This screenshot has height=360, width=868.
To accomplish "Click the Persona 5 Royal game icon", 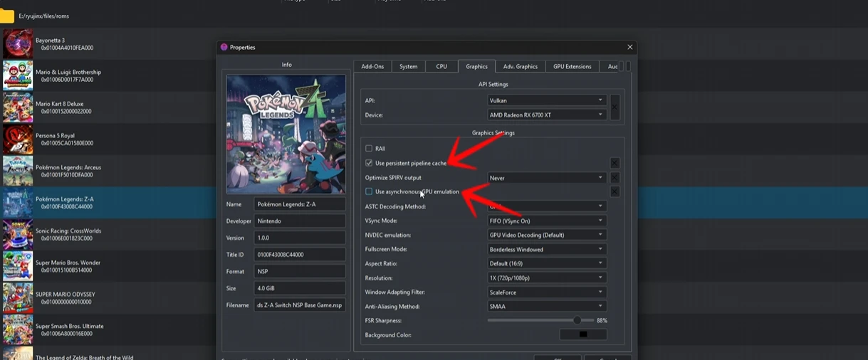I will pyautogui.click(x=18, y=139).
